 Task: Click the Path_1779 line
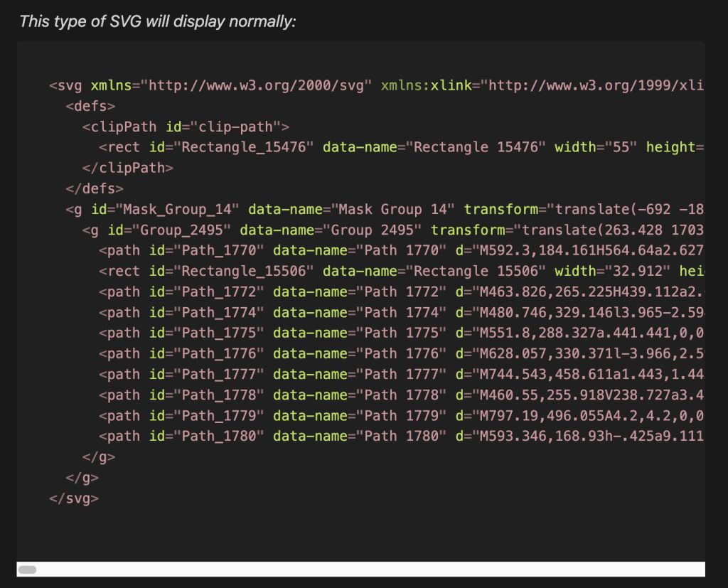(402, 416)
